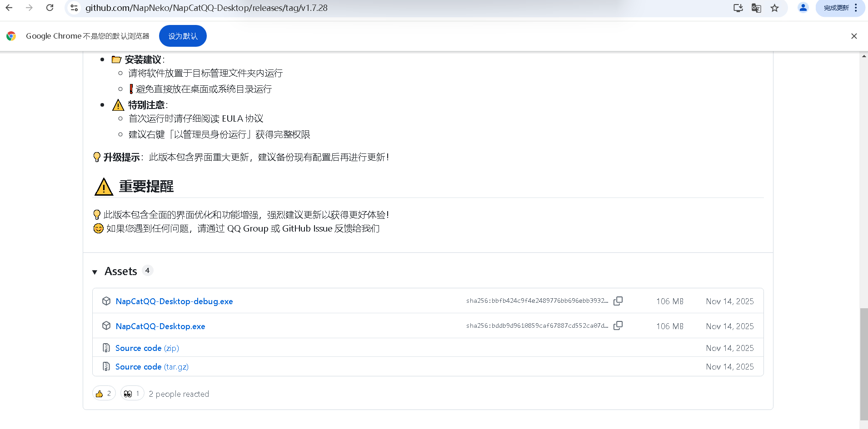Open the Chrome profile avatar
Image resolution: width=868 pixels, height=429 pixels.
803,8
